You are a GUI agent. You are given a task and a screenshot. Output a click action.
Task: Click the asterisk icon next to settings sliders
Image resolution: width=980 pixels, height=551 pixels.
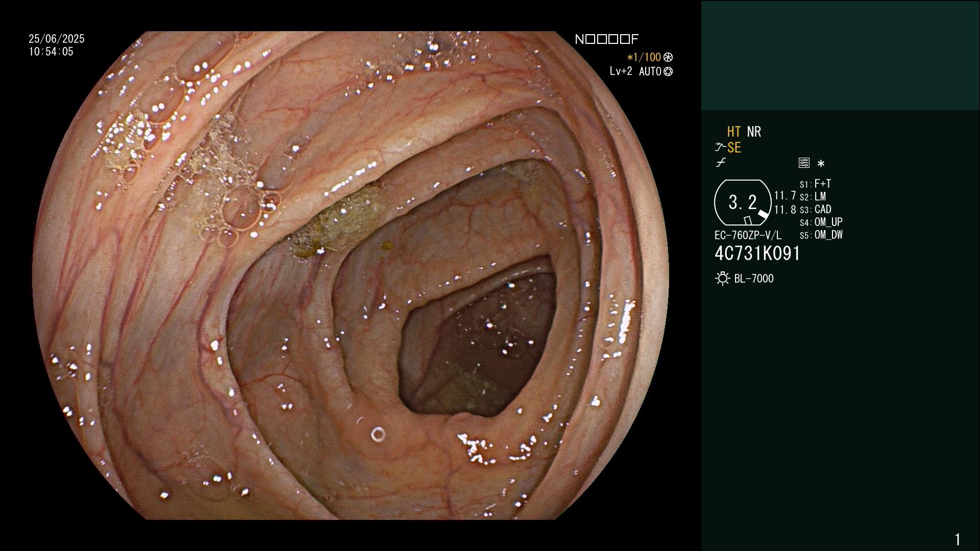tap(821, 164)
